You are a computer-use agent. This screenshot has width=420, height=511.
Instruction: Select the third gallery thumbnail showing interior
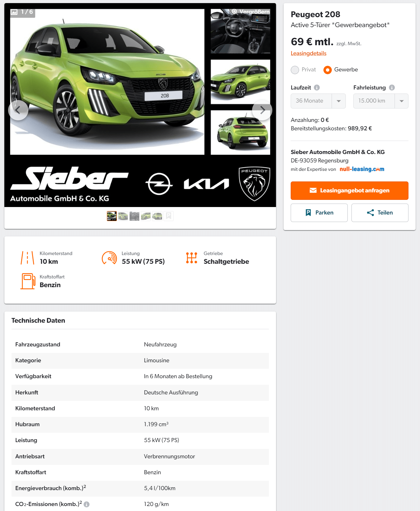tap(134, 216)
